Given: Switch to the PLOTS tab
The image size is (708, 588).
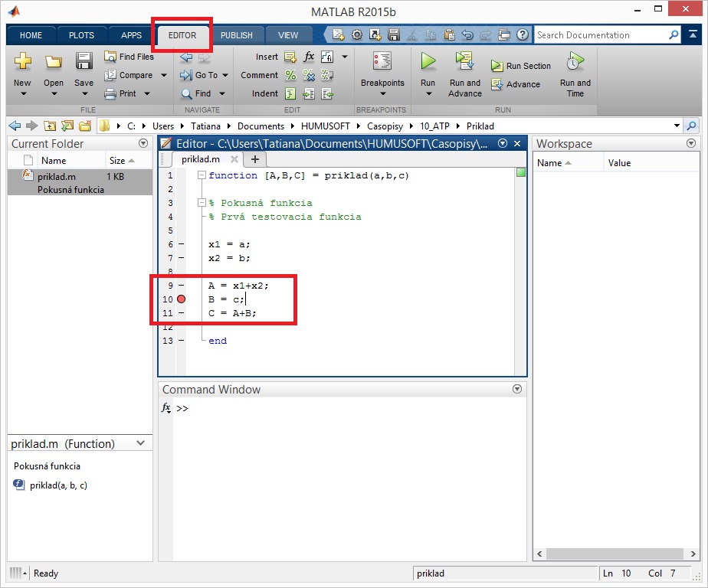Looking at the screenshot, I should pyautogui.click(x=81, y=35).
